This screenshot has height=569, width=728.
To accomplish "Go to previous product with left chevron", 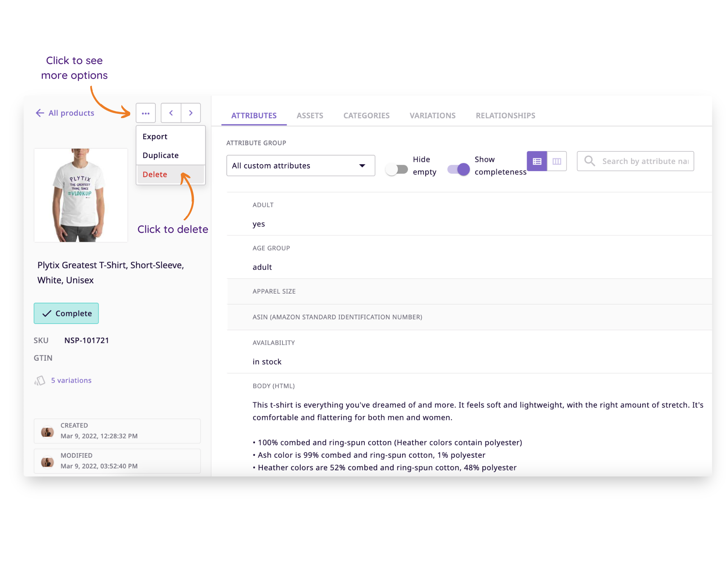I will tap(171, 113).
